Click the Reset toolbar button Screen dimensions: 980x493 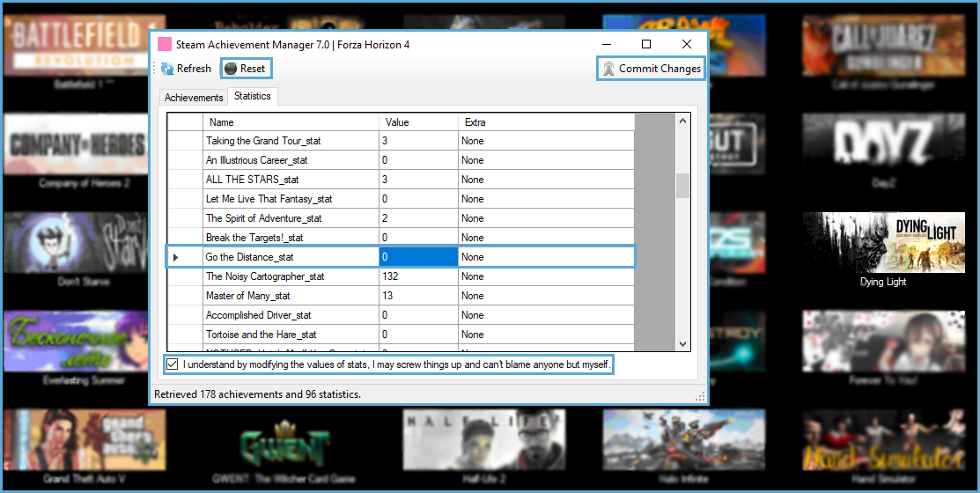coord(247,69)
